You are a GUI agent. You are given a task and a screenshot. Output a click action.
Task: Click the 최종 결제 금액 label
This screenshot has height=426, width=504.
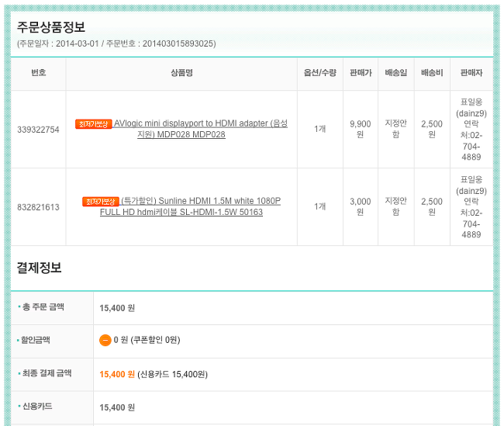47,373
